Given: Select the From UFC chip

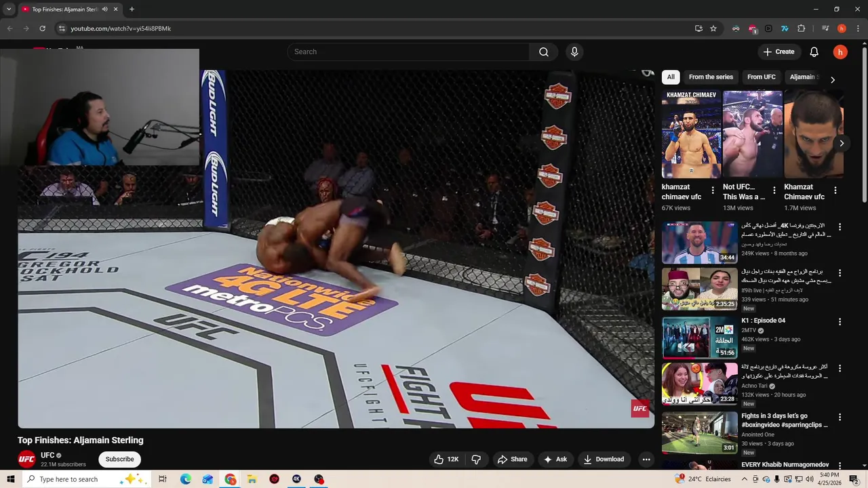Looking at the screenshot, I should pos(761,77).
